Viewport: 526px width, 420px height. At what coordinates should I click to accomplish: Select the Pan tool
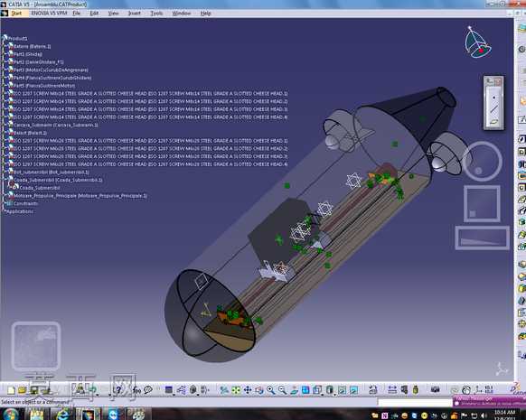[x=248, y=390]
